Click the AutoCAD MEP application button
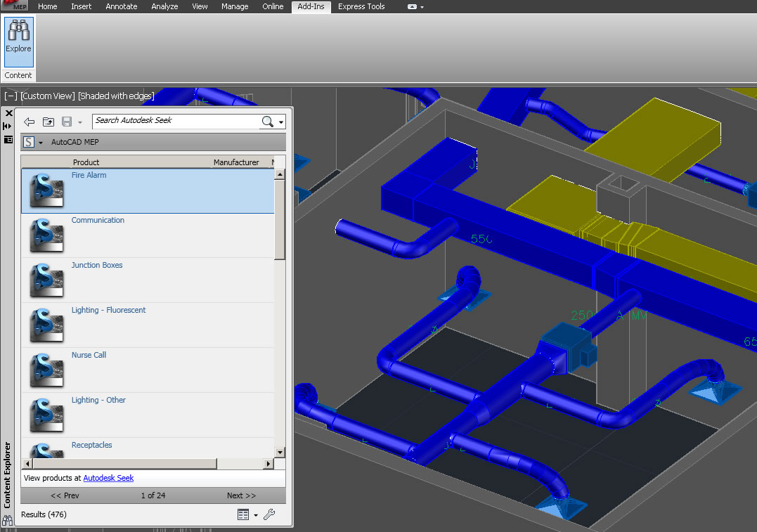 [14, 6]
